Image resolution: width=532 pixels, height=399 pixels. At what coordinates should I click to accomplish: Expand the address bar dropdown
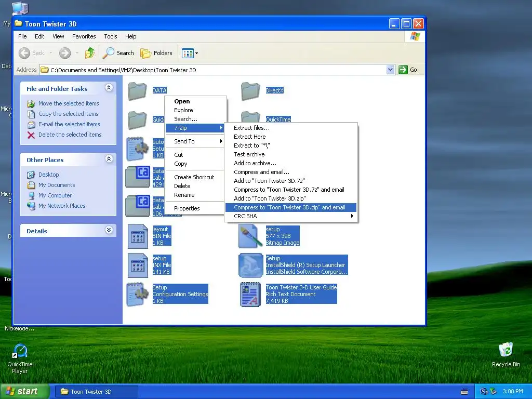click(x=390, y=70)
